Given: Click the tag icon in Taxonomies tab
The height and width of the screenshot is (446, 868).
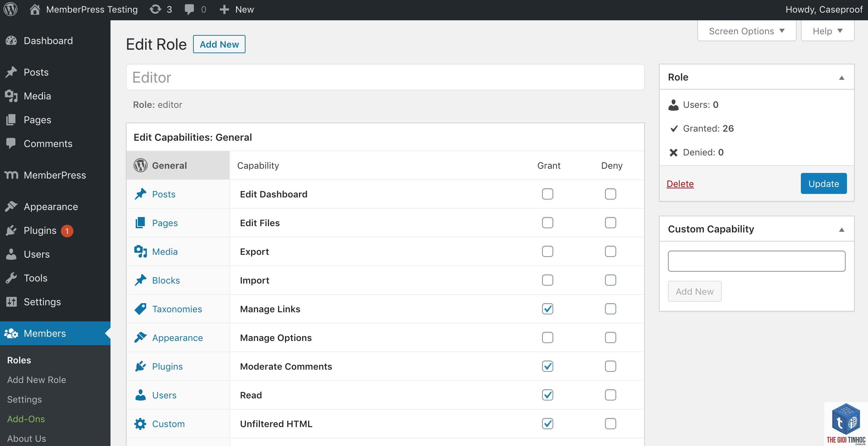Looking at the screenshot, I should [141, 309].
